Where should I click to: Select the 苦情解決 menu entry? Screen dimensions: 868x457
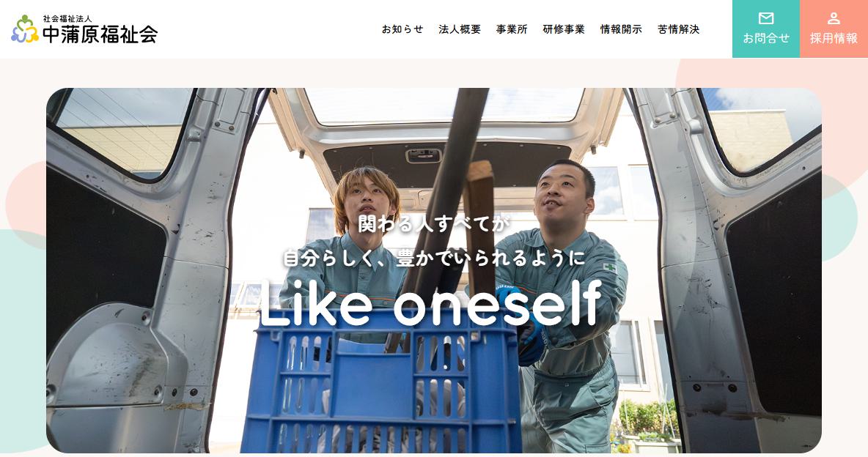coord(679,29)
